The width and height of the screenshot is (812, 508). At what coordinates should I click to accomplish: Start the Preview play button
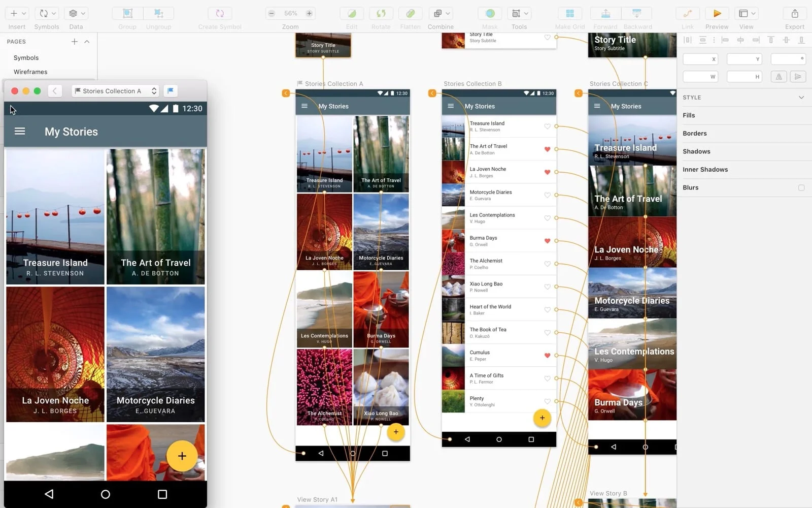pyautogui.click(x=717, y=13)
